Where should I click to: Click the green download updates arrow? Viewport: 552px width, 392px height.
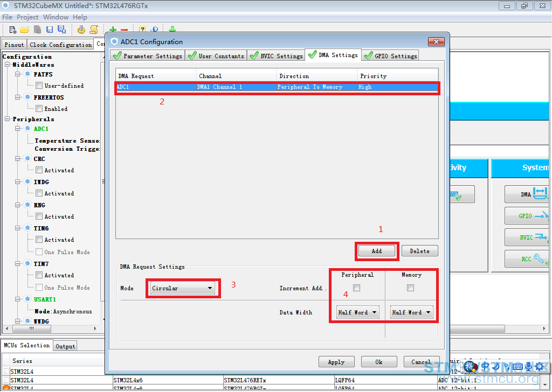tap(172, 30)
